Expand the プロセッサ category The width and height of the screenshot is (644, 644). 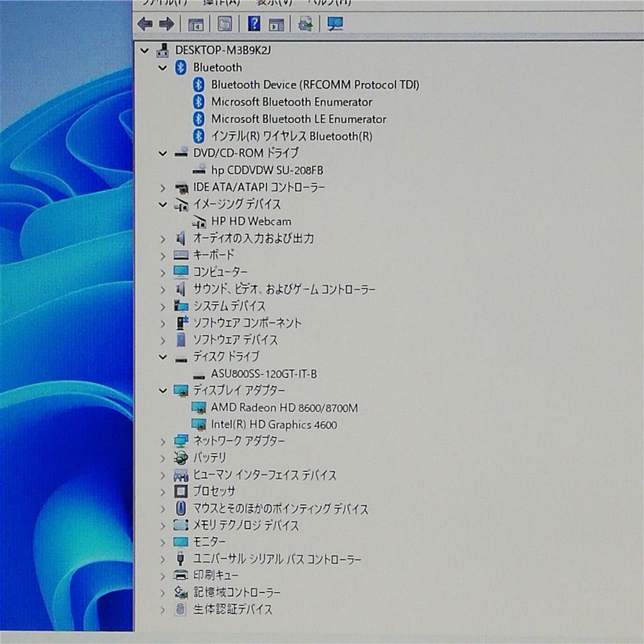[163, 492]
